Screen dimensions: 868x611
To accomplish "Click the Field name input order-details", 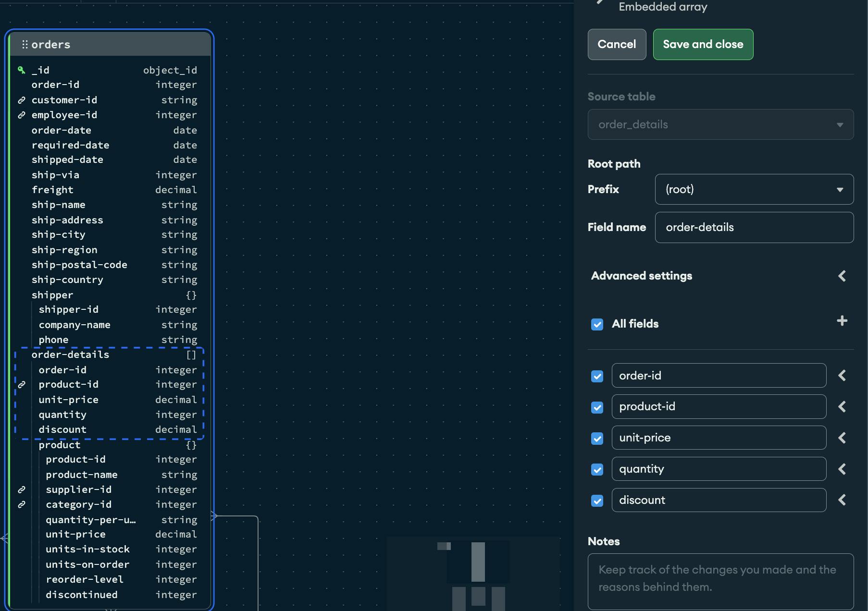I will 754,227.
